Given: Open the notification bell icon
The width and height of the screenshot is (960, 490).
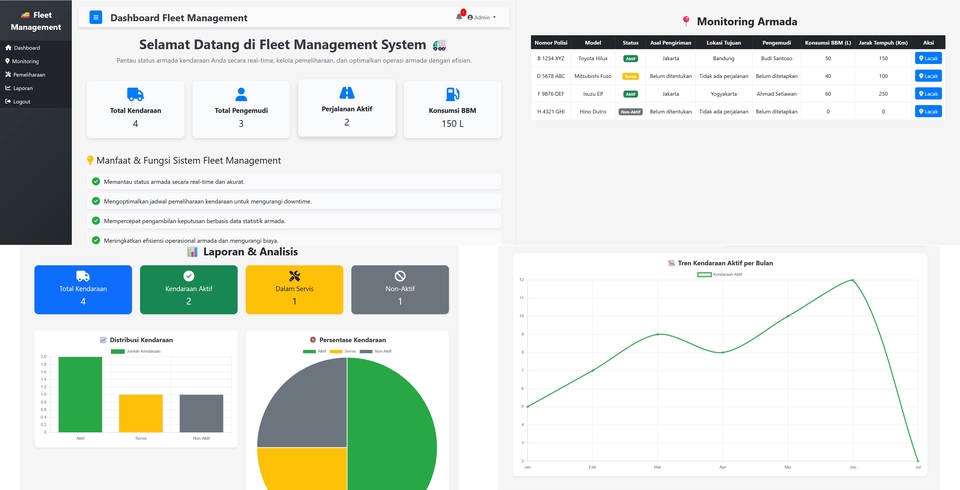Looking at the screenshot, I should coord(459,17).
